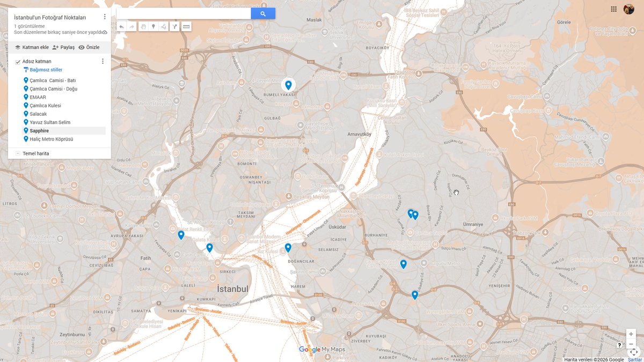Click the map title İstanbul'un Fotoğraf Noktaları
Image resolution: width=644 pixels, height=362 pixels.
pos(50,17)
